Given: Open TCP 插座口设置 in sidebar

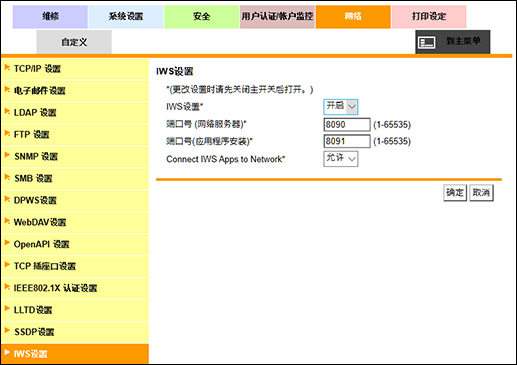Looking at the screenshot, I should [75, 266].
